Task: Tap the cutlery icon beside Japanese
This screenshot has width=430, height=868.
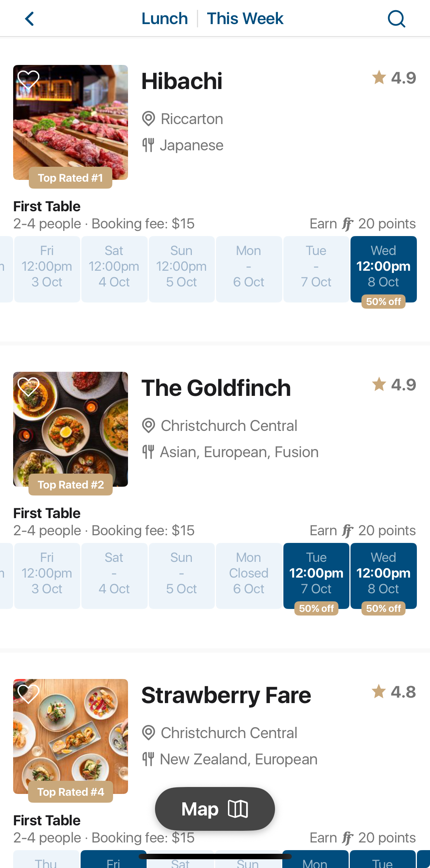Action: pos(148,145)
